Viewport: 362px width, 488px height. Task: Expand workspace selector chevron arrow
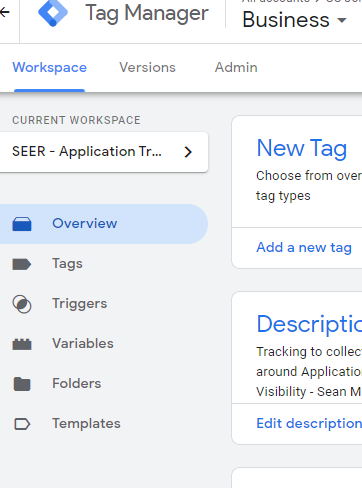pyautogui.click(x=188, y=152)
